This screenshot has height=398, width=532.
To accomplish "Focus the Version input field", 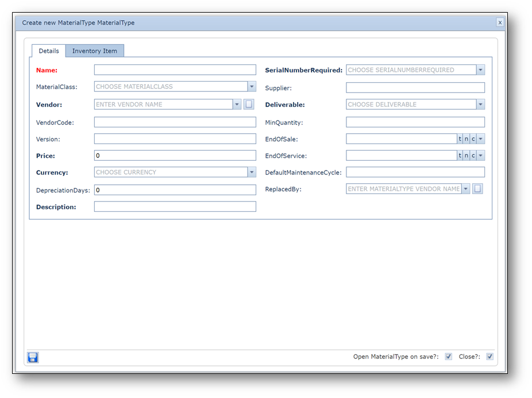I will click(175, 139).
